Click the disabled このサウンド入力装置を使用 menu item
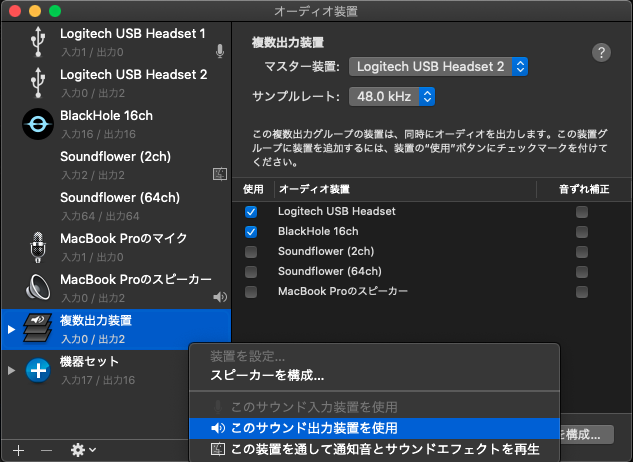This screenshot has height=462, width=633. click(x=374, y=407)
